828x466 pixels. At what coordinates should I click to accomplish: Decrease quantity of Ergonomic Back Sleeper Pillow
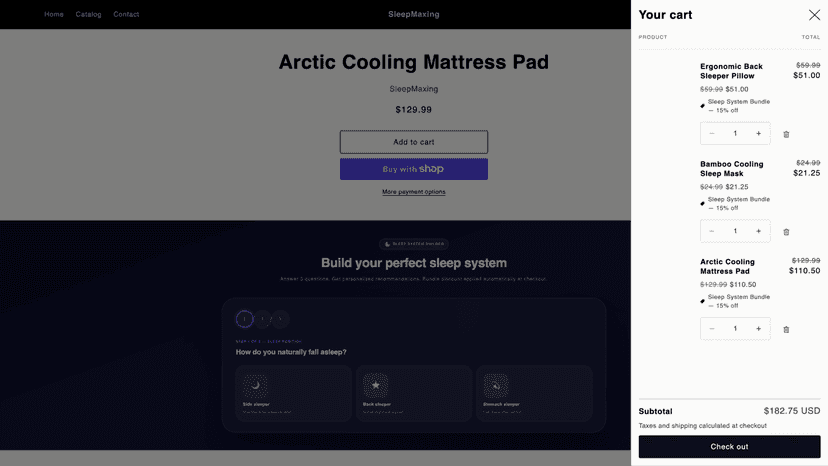tap(712, 134)
